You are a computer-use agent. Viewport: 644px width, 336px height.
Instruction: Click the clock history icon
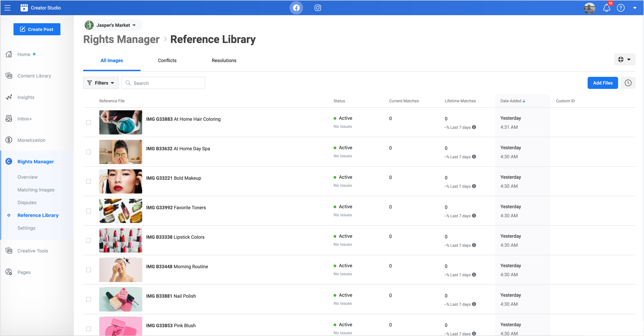coord(628,83)
